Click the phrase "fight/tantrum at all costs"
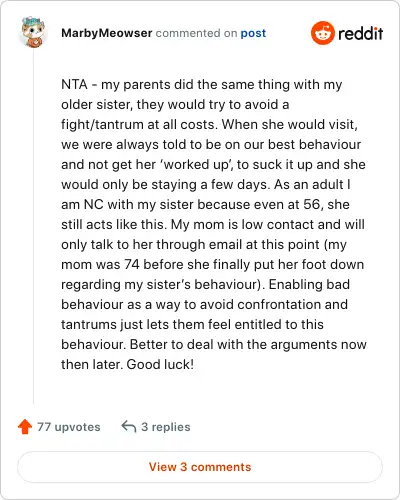This screenshot has width=400, height=500. click(139, 124)
